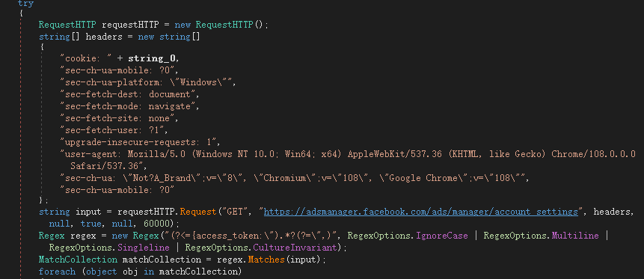Viewport: 644px width, 279px height.
Task: Click the string_0 variable in cookie line
Action: pyautogui.click(x=153, y=58)
